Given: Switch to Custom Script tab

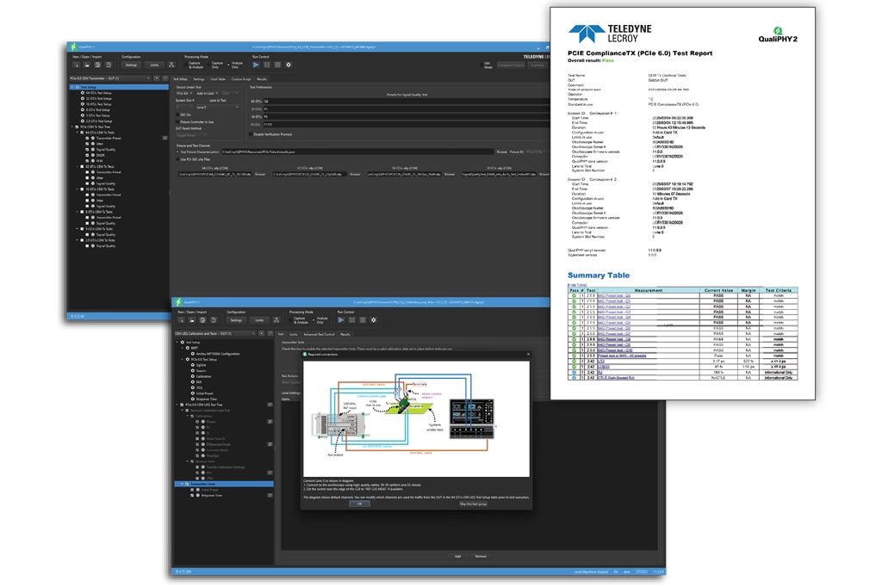Looking at the screenshot, I should pyautogui.click(x=241, y=79).
